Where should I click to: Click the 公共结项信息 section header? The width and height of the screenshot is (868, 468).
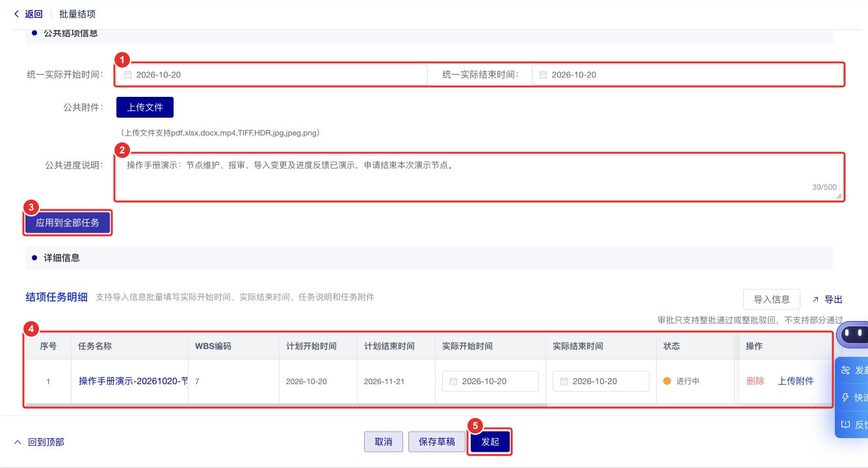pyautogui.click(x=71, y=33)
